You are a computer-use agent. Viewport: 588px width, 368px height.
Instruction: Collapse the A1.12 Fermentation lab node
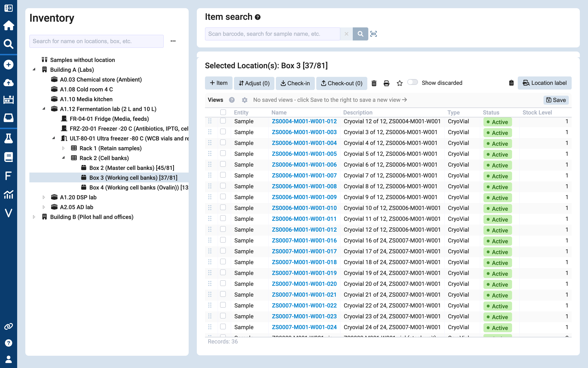[x=44, y=109]
